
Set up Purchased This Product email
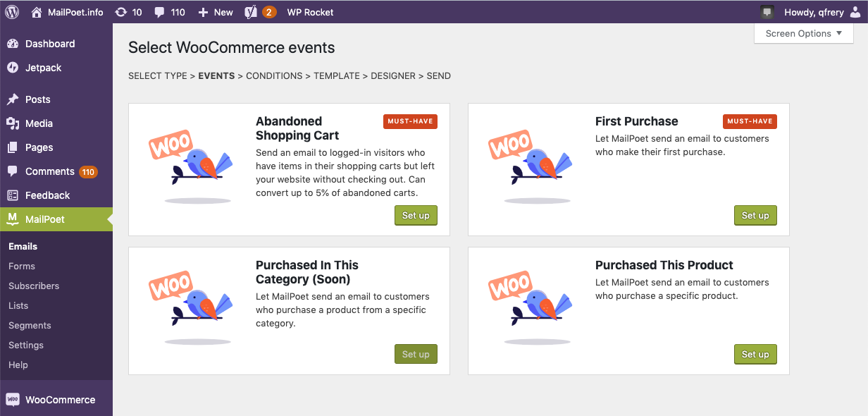pos(755,354)
